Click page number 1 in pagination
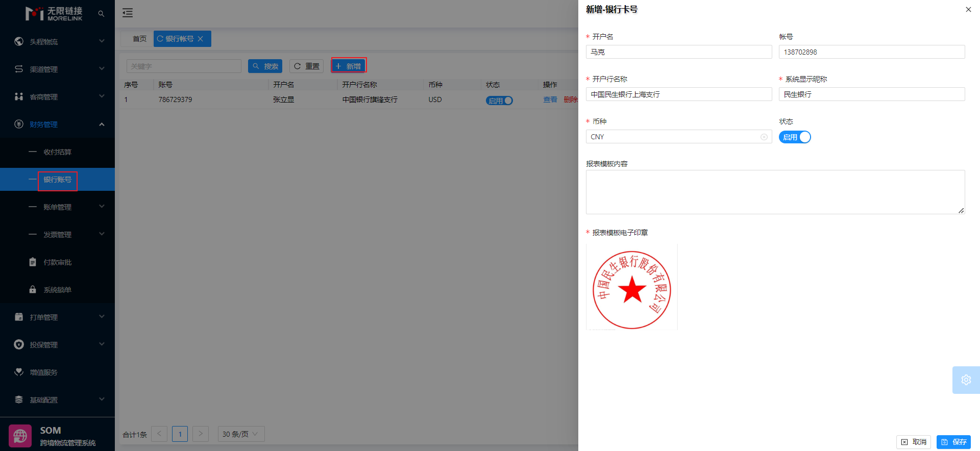The width and height of the screenshot is (980, 451). (x=180, y=434)
